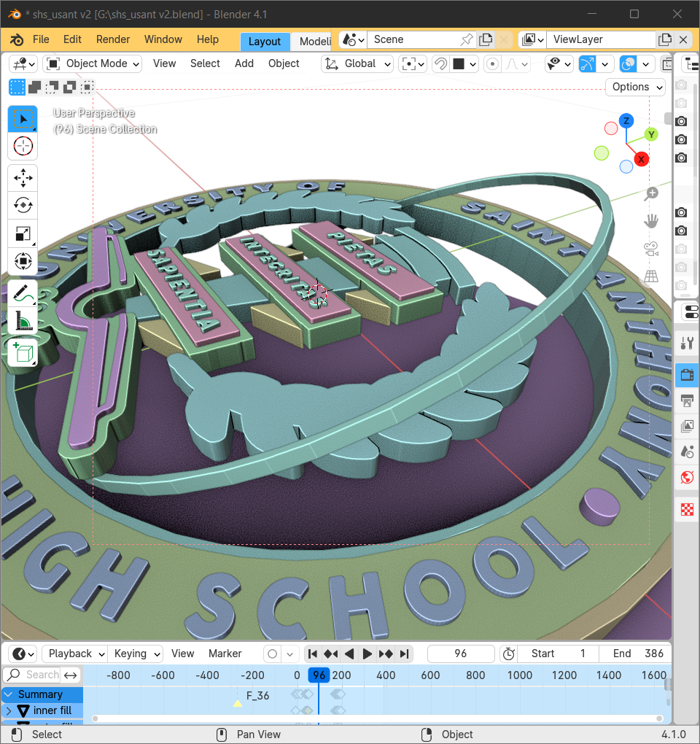This screenshot has height=744, width=700.
Task: Open proportional falloff dropdown
Action: coord(516,63)
